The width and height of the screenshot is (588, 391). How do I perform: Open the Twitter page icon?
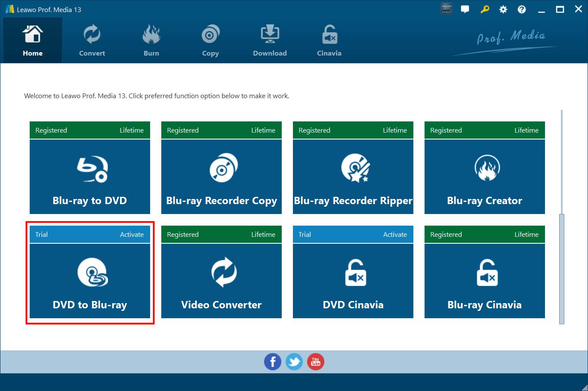(x=294, y=362)
